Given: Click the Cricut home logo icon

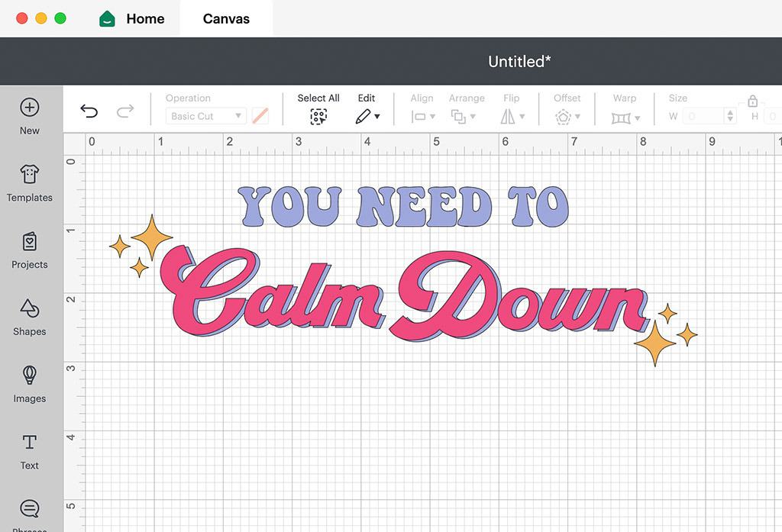Looking at the screenshot, I should pos(107,19).
